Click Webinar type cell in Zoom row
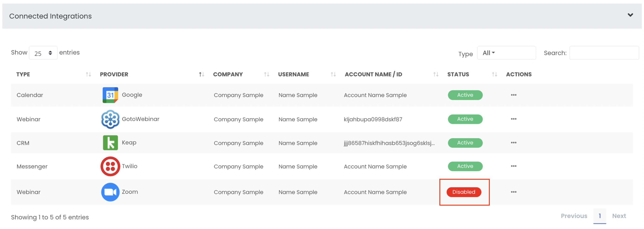644x229 pixels. (x=28, y=192)
